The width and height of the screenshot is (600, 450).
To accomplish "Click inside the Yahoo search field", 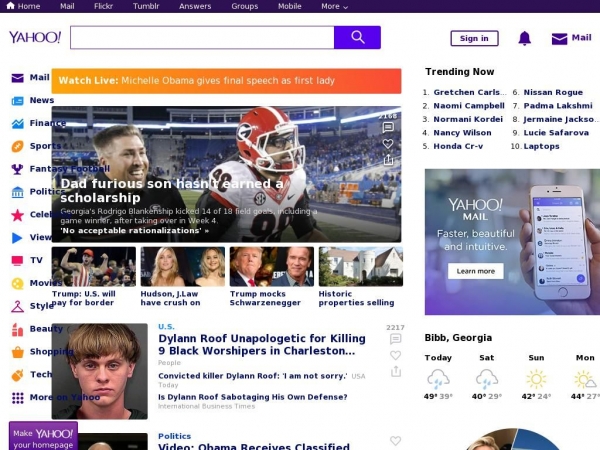I will pos(202,38).
